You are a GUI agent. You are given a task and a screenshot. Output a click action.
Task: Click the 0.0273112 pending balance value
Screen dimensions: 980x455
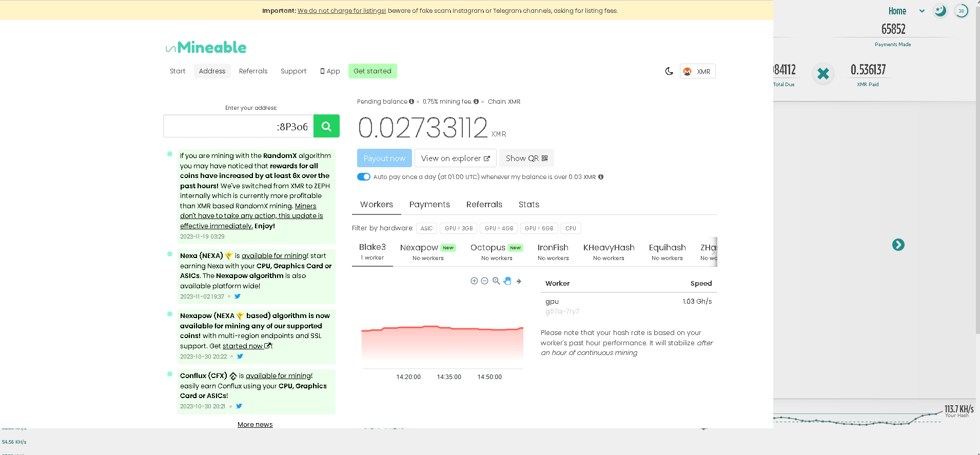tap(423, 128)
